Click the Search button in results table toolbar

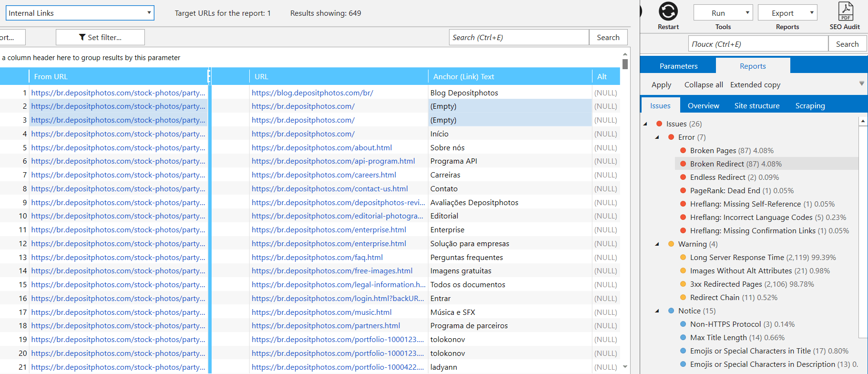608,37
